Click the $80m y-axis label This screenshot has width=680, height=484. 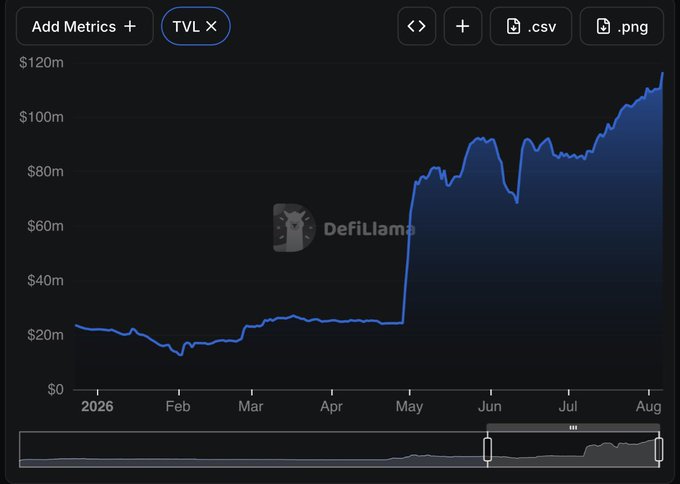[45, 171]
